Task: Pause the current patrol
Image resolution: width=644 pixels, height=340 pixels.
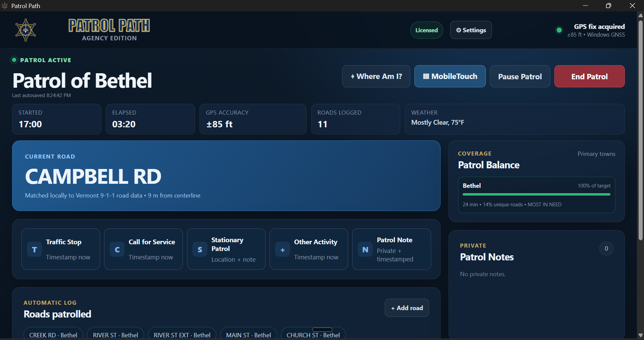Action: [520, 76]
